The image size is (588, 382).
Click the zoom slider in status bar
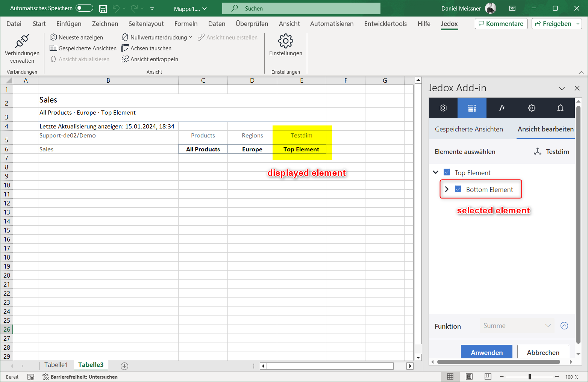point(529,377)
